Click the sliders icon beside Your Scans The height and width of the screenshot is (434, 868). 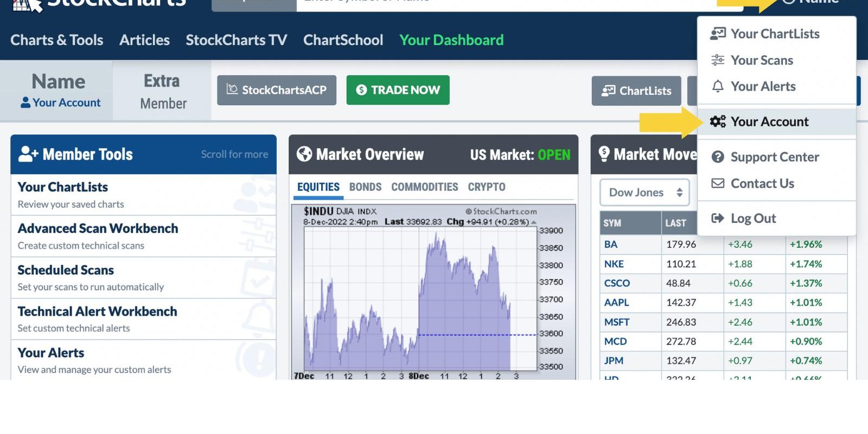pos(718,60)
